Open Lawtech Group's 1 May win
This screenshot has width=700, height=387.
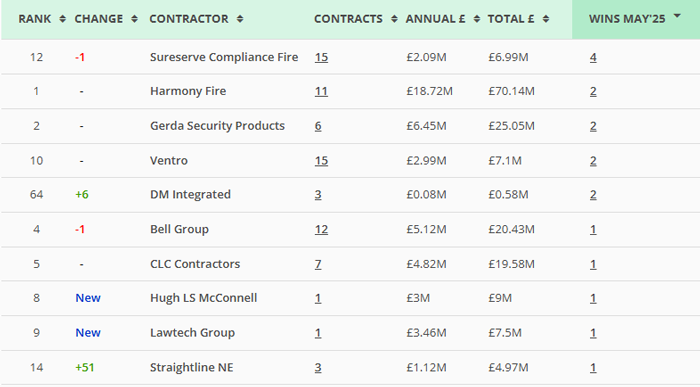click(593, 333)
